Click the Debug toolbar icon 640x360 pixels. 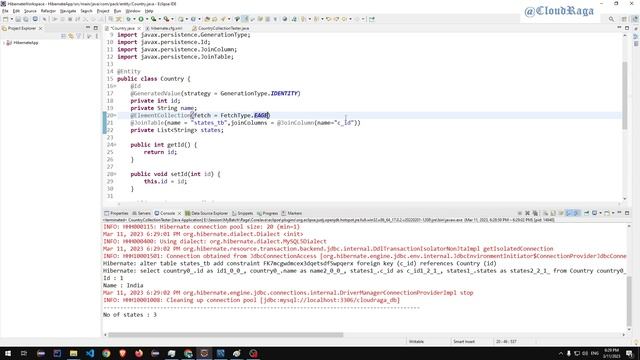pos(128,19)
